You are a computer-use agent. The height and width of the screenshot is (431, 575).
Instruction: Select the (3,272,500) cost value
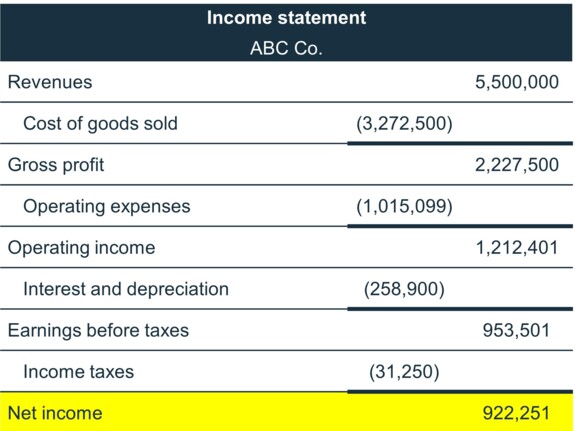click(404, 124)
